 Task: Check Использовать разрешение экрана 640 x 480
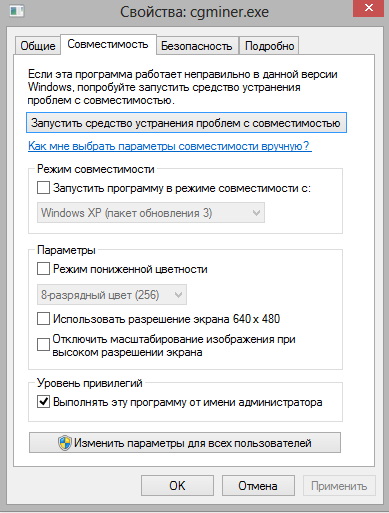[x=43, y=319]
